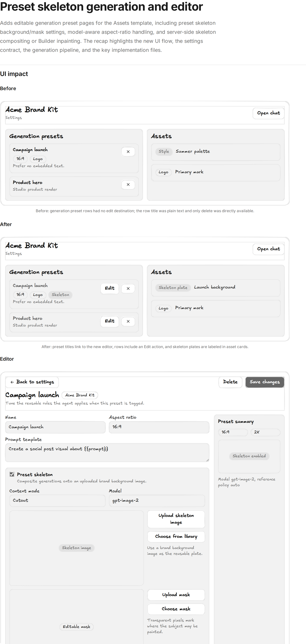The width and height of the screenshot is (306, 644).
Task: Click the Skeleton image preview area
Action: click(x=76, y=548)
